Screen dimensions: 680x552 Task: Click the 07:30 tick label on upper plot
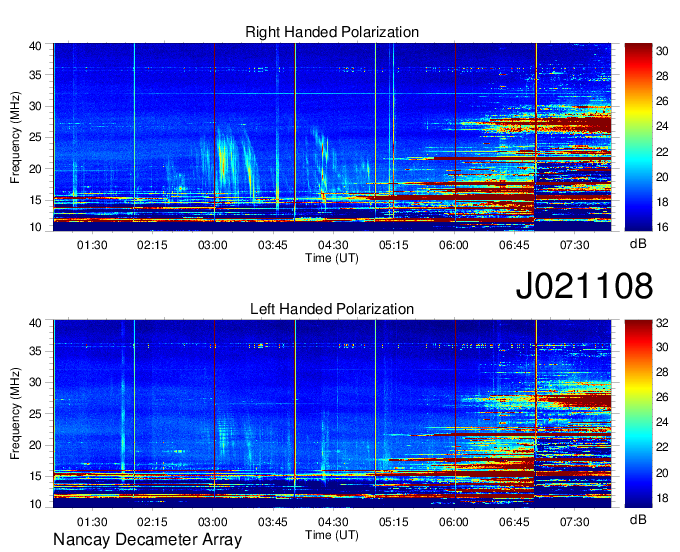(574, 245)
